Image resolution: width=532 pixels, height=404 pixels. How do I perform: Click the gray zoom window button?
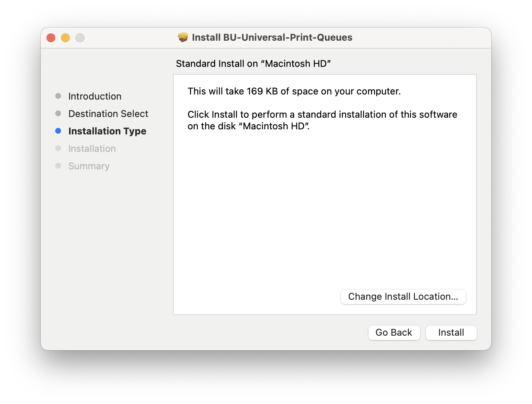(80, 37)
